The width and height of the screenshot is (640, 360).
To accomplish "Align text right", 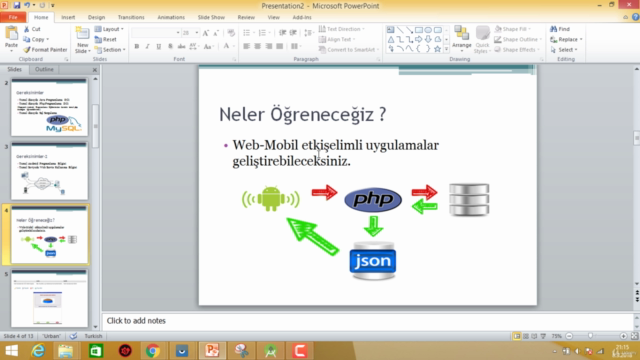I will pos(269,47).
